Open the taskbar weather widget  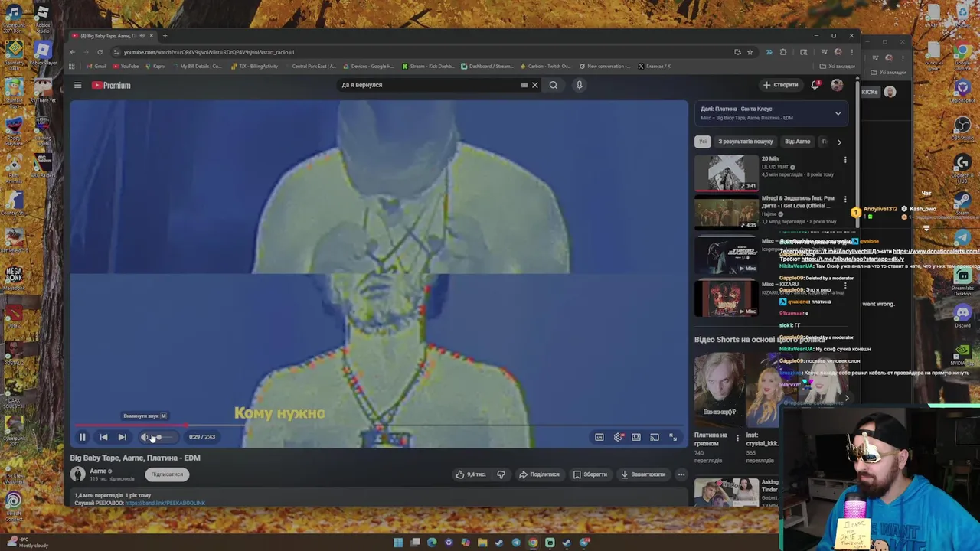coord(27,543)
